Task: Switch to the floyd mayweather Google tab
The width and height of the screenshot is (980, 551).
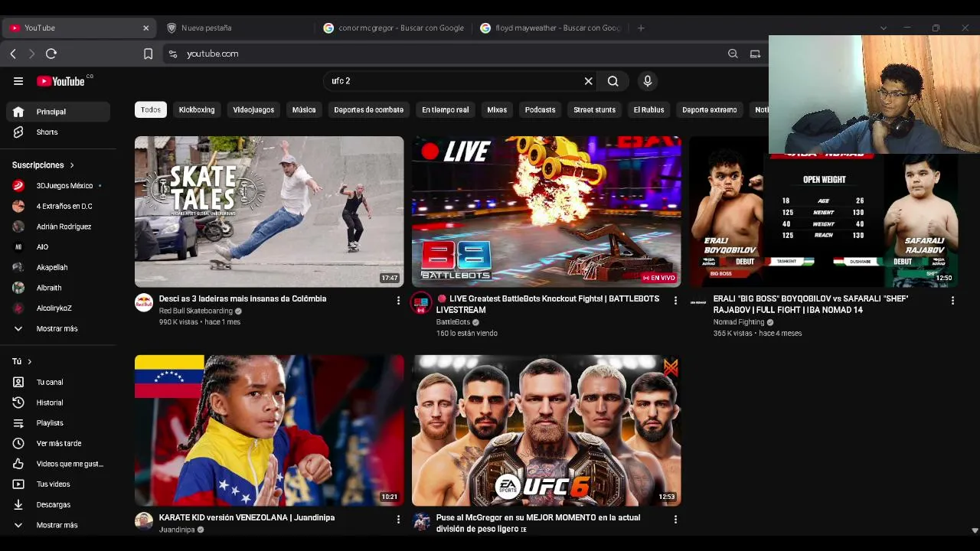Action: coord(550,28)
